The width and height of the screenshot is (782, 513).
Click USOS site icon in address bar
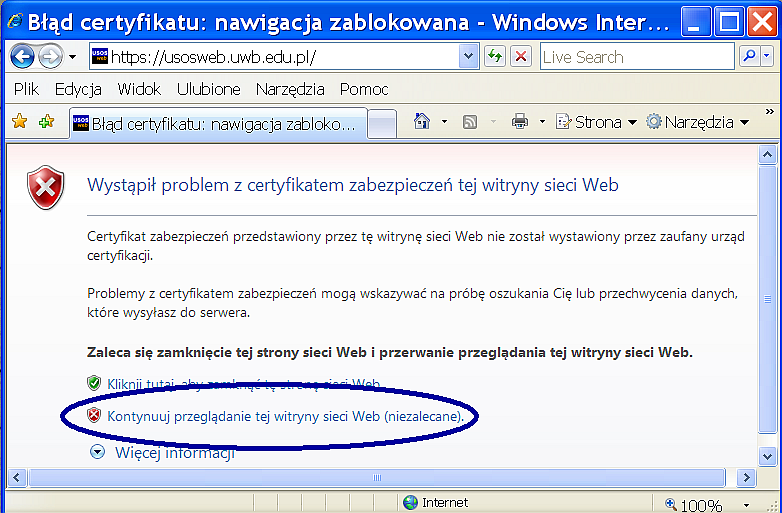point(100,57)
